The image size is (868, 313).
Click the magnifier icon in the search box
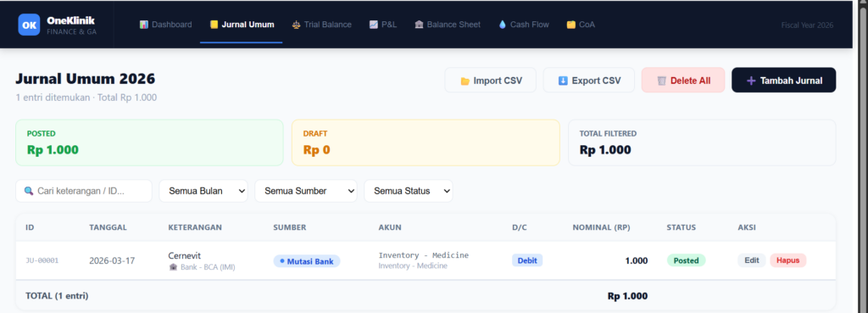tap(29, 191)
